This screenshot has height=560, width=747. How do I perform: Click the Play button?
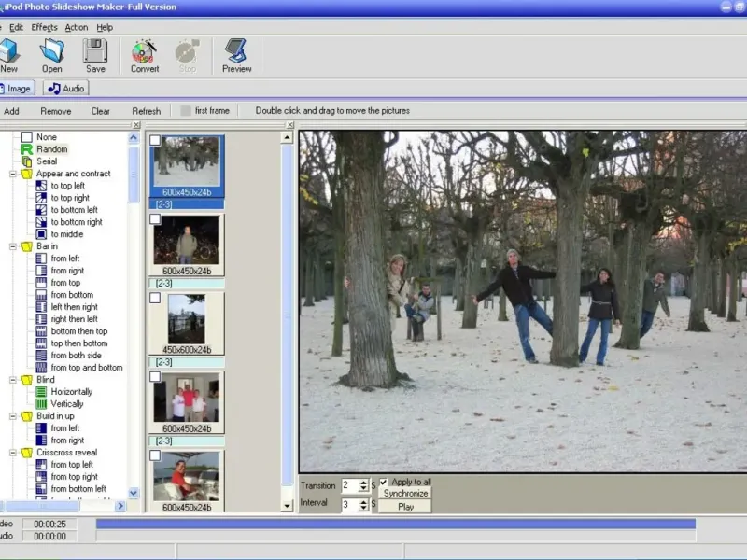[405, 506]
